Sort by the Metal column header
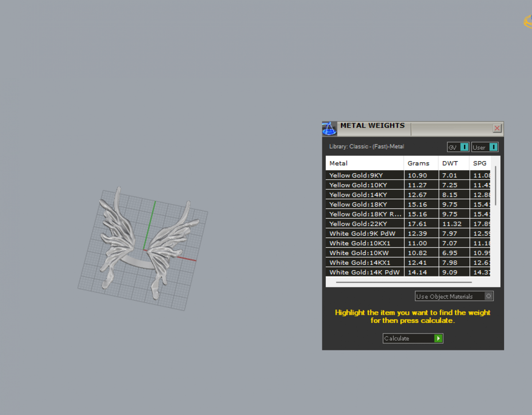 point(364,163)
